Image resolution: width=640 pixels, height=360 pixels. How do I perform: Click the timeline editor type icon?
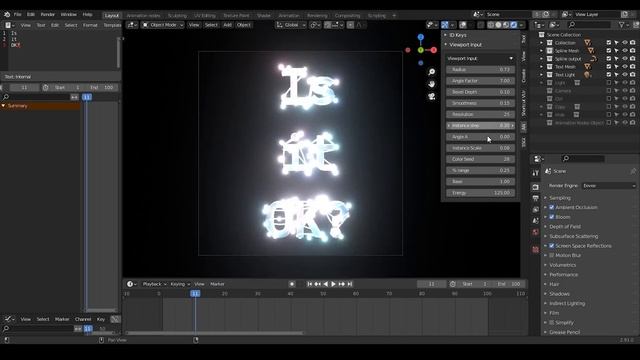pos(131,284)
